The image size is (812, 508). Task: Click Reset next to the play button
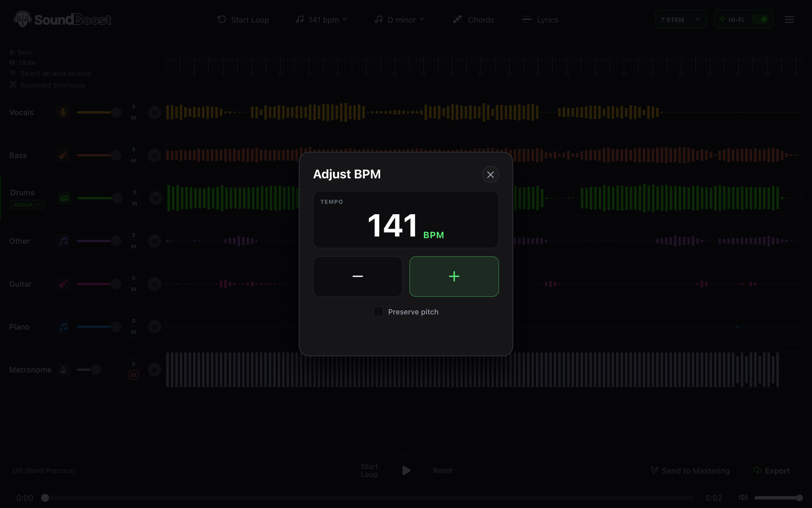[443, 470]
